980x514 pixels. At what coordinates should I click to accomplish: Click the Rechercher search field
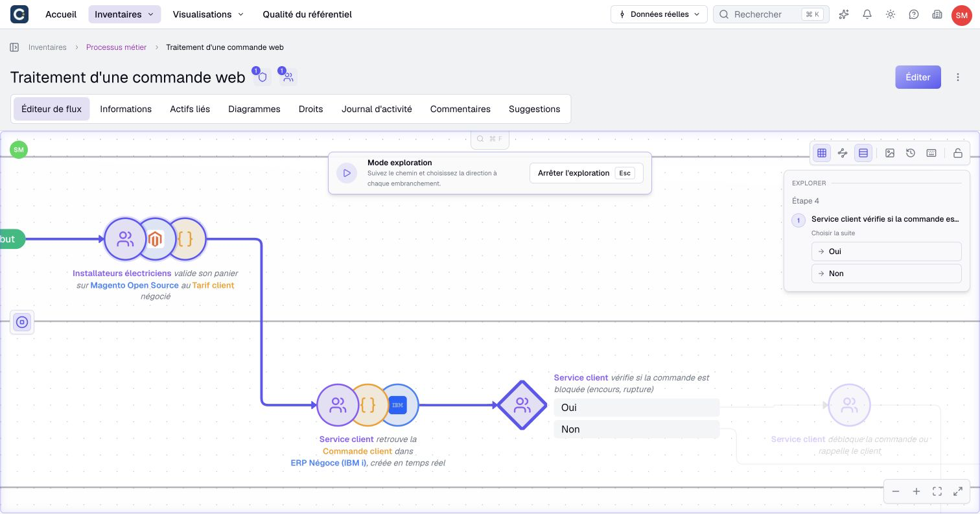pos(771,14)
